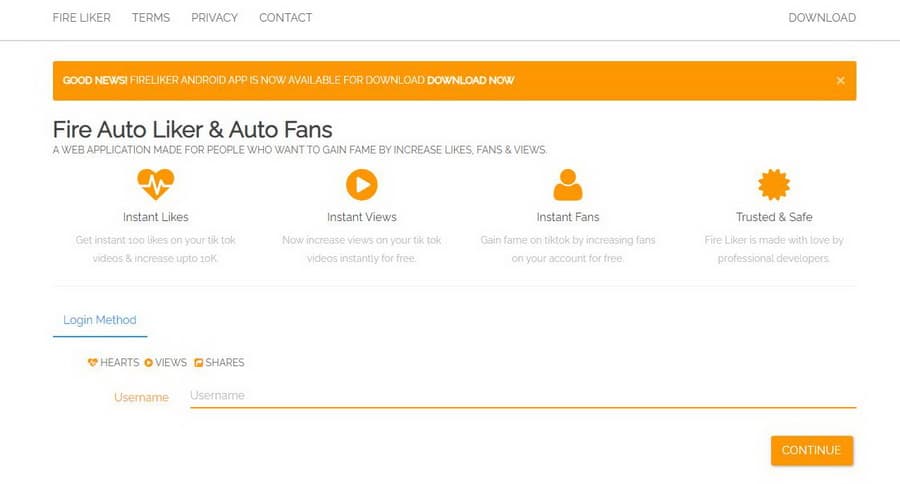Click the 'Now increase views' description text
The image size is (900, 484).
pyautogui.click(x=362, y=249)
